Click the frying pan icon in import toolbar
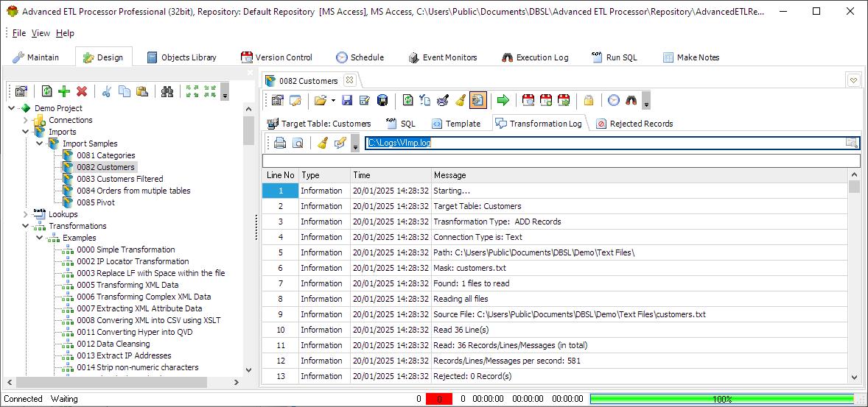This screenshot has width=868, height=407. tap(442, 100)
